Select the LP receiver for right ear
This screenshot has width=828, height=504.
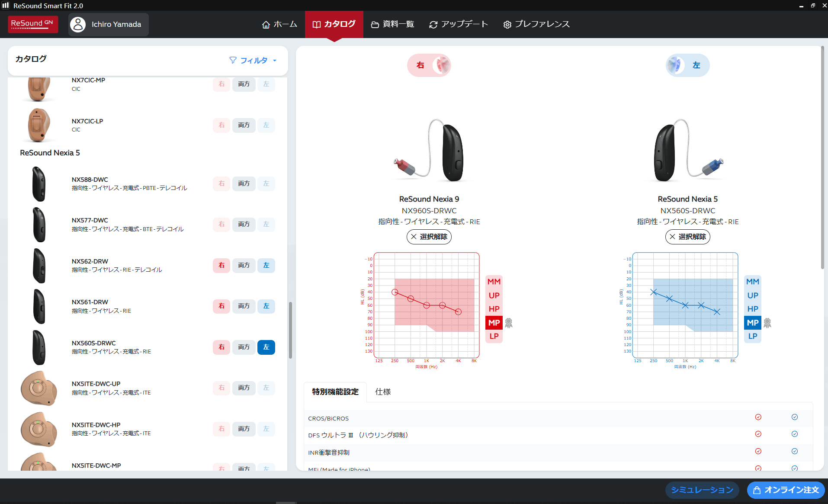point(494,336)
